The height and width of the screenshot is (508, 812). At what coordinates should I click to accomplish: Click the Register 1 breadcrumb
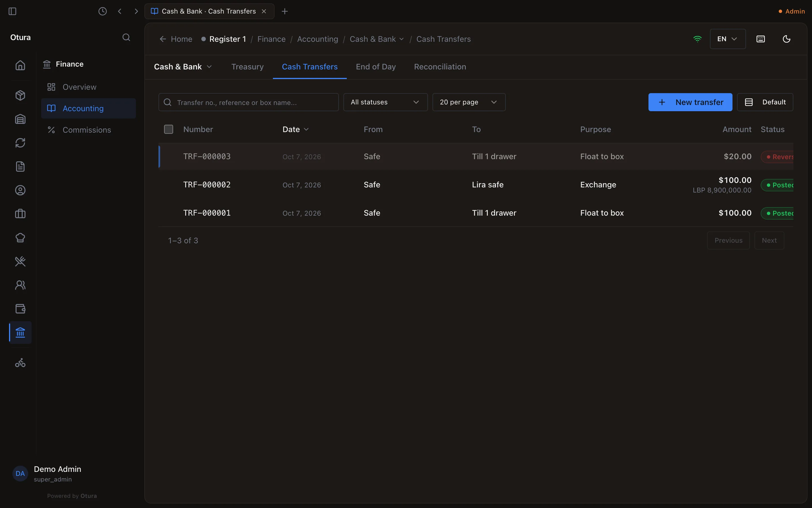click(224, 39)
